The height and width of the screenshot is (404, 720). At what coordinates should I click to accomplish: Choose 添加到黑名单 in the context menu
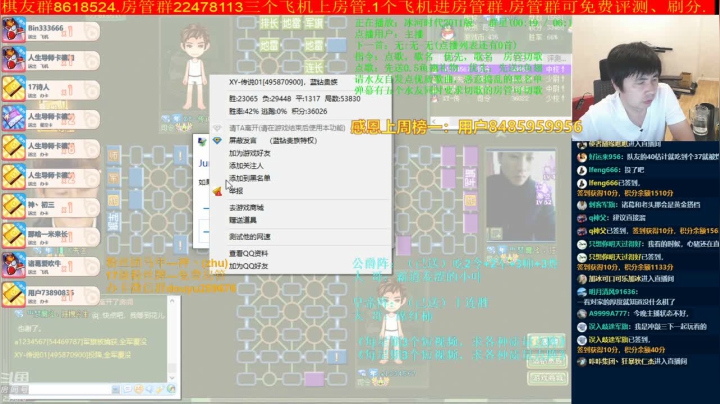pyautogui.click(x=250, y=178)
